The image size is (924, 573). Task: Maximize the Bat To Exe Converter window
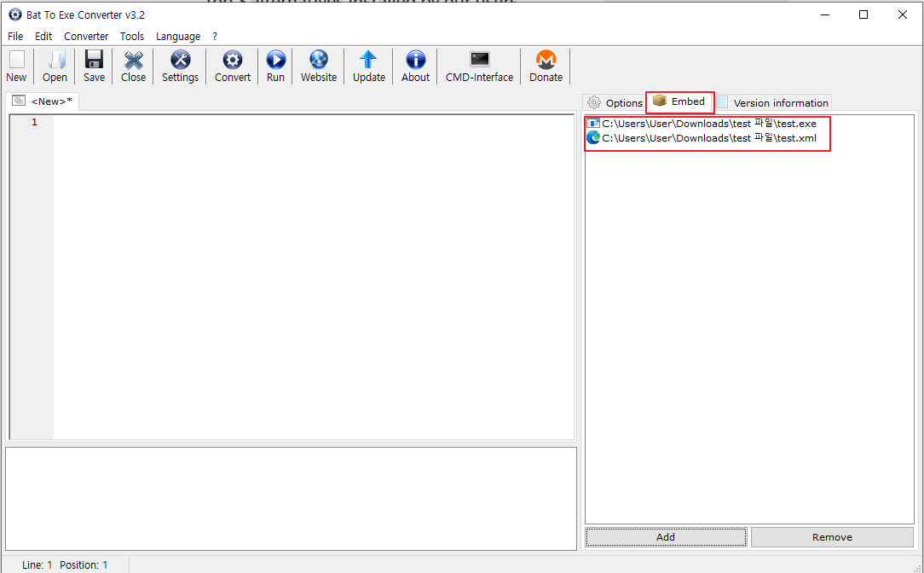click(x=863, y=14)
